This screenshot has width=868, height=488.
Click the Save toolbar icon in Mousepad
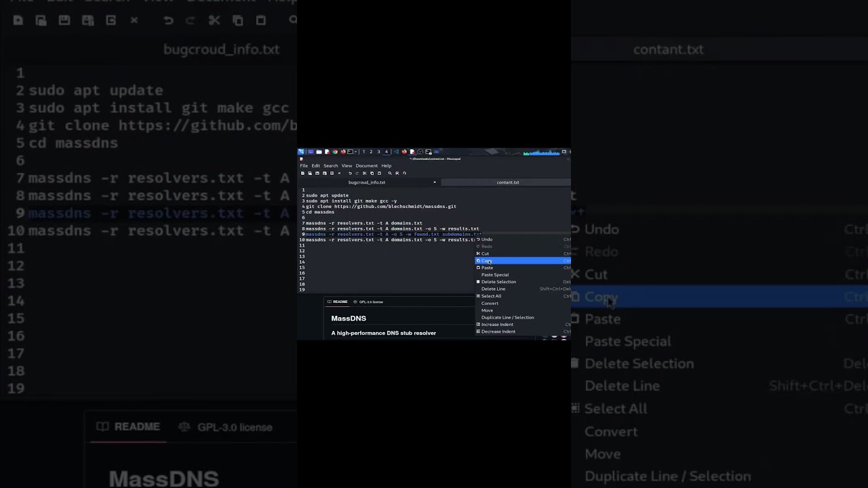pos(317,174)
